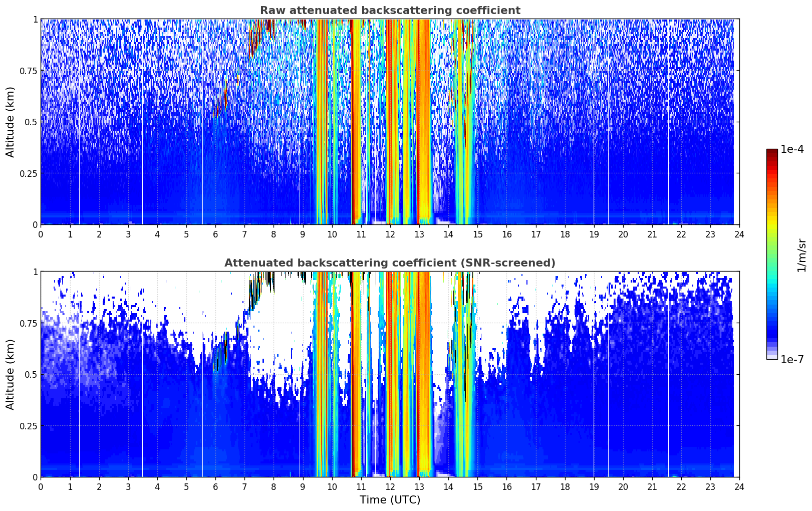Click the 'Raw attenuated backscattering coefficient' title

[x=390, y=11]
